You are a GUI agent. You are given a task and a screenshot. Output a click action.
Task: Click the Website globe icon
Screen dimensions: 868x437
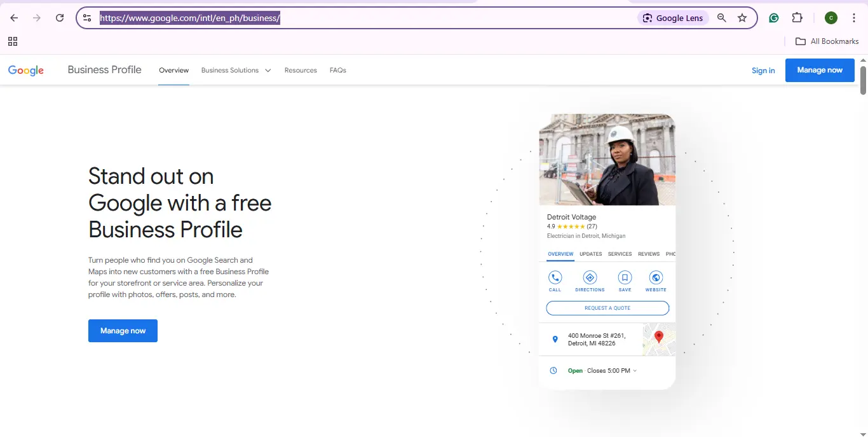click(656, 277)
